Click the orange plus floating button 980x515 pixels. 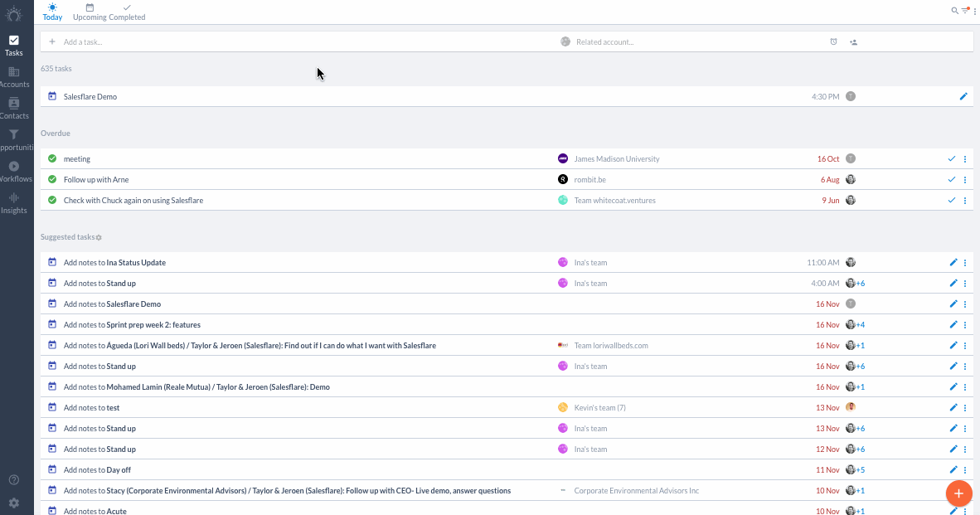[958, 493]
